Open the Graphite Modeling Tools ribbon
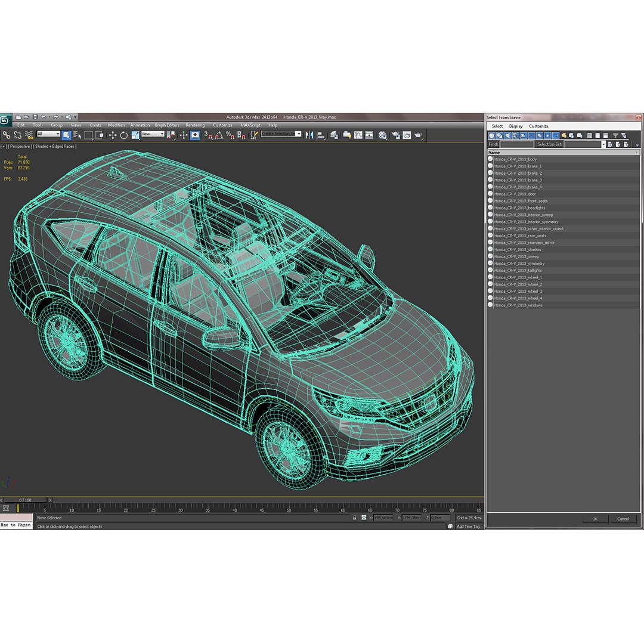 coord(347,135)
